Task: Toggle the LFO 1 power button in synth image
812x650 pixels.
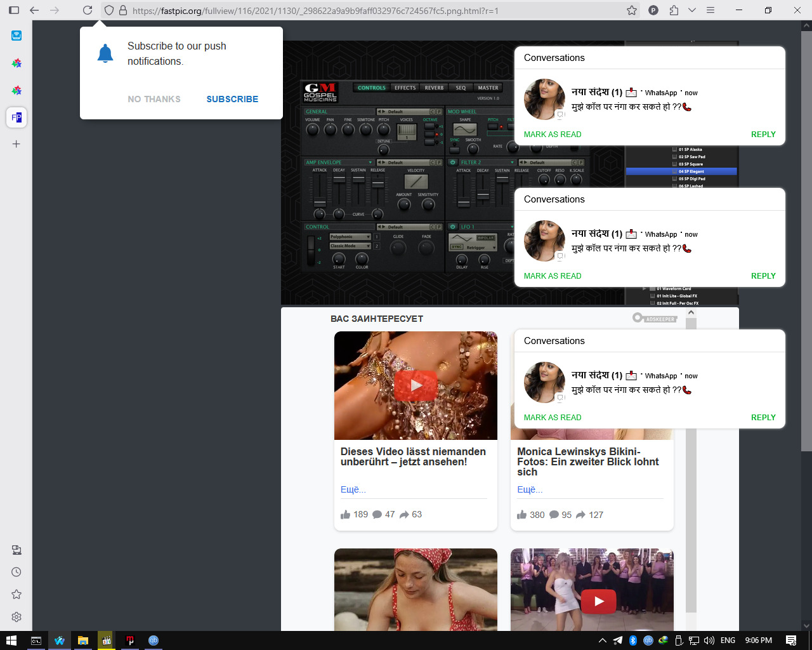Action: coord(453,227)
